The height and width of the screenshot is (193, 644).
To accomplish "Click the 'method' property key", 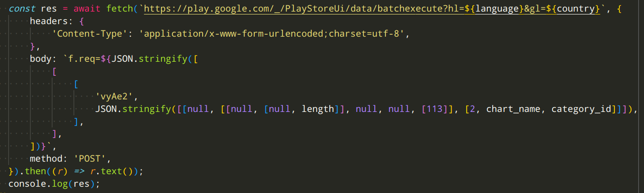I will pyautogui.click(x=45, y=159).
